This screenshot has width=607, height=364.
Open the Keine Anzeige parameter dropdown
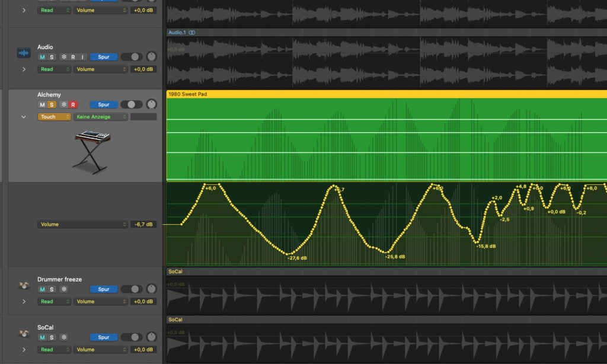101,117
